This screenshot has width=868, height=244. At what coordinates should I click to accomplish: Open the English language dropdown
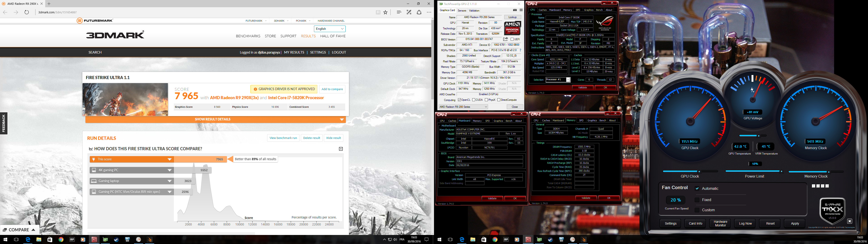coord(330,29)
